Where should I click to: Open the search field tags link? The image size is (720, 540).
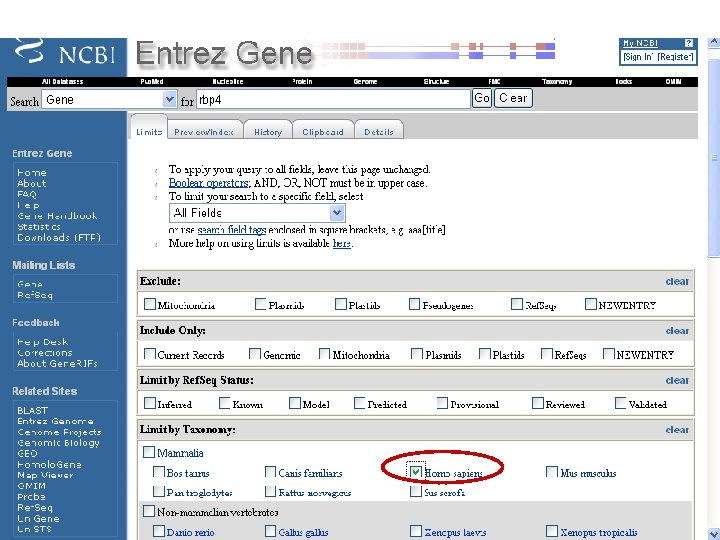click(x=232, y=230)
